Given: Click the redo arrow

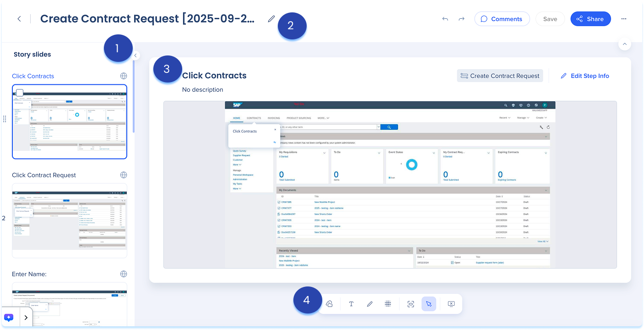Looking at the screenshot, I should [461, 19].
